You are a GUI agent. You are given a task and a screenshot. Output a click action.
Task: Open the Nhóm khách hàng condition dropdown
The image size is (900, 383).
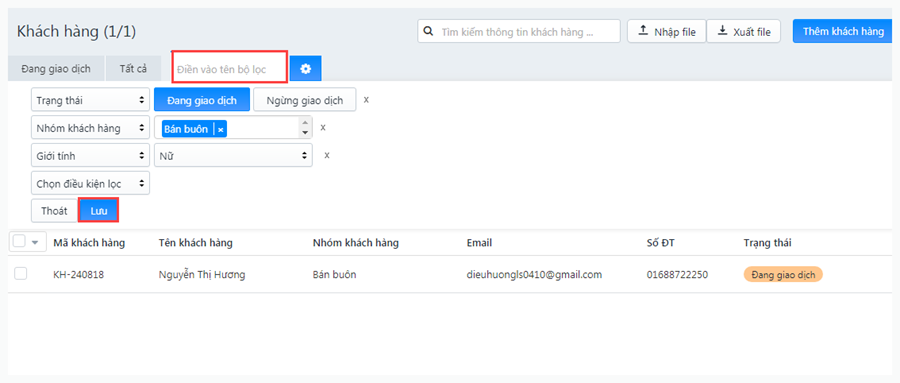(91, 128)
